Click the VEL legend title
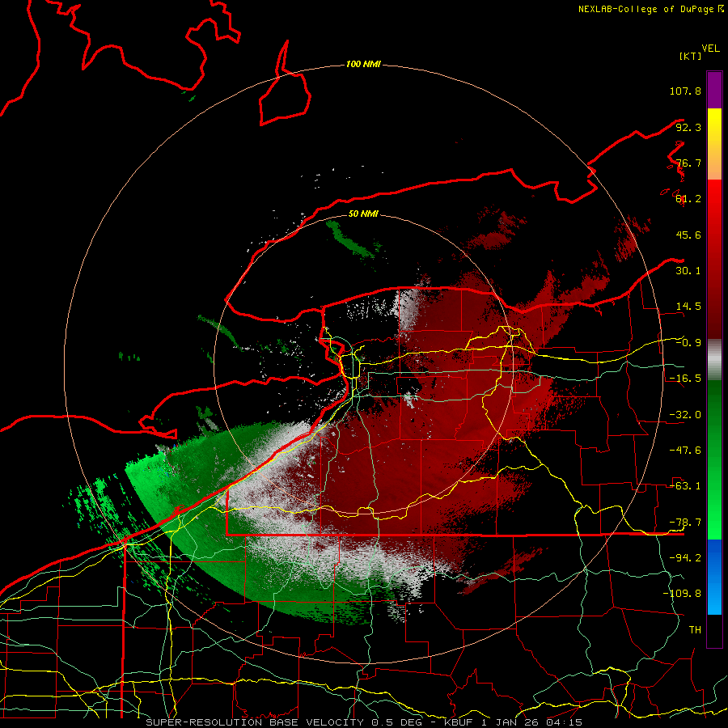728x728 pixels. point(710,49)
